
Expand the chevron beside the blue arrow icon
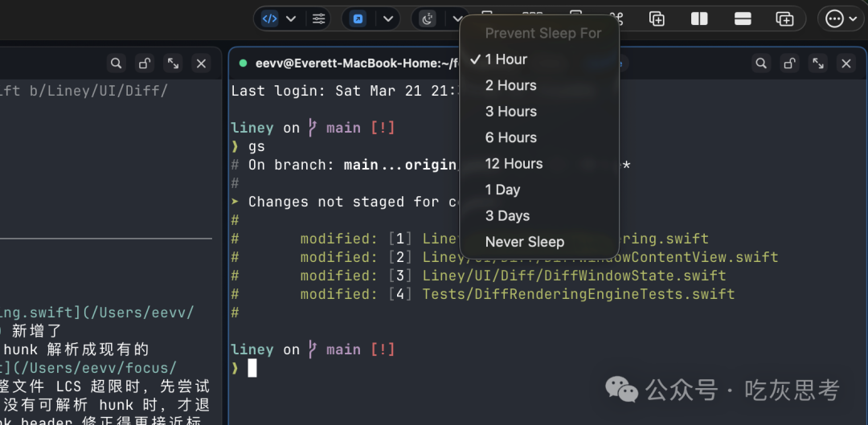[x=388, y=18]
